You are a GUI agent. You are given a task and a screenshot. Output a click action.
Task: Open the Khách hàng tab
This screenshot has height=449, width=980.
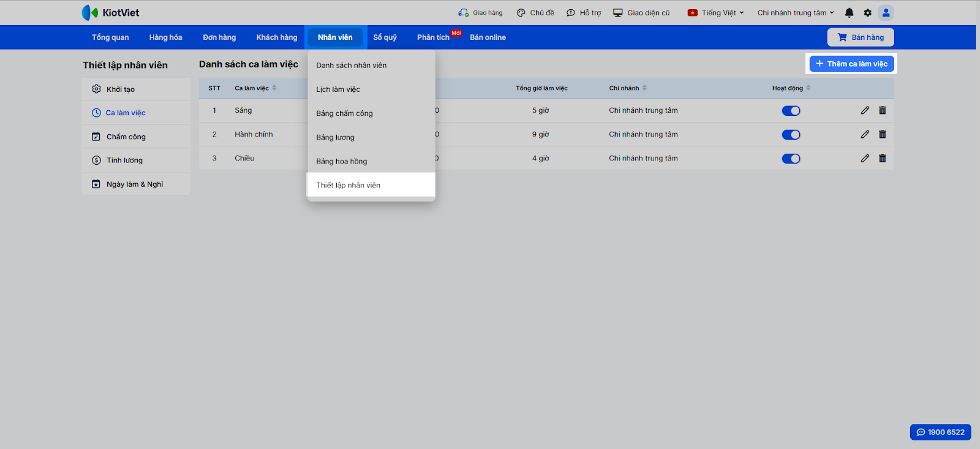coord(277,37)
